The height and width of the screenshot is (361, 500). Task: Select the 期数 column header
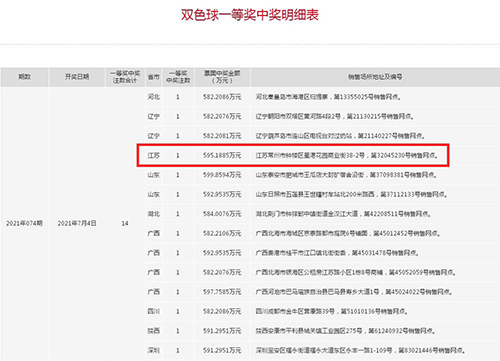pyautogui.click(x=24, y=77)
